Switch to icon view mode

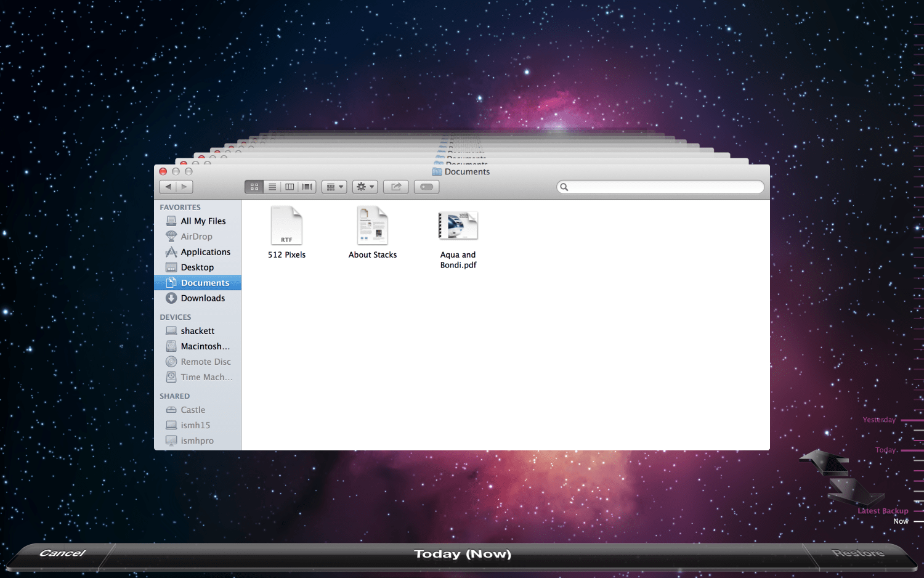(254, 187)
